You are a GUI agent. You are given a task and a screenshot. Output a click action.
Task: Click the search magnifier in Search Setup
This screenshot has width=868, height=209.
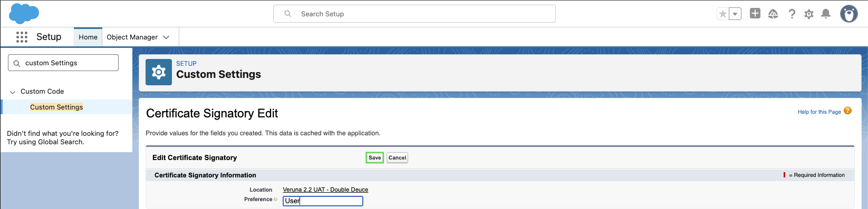[x=288, y=14]
